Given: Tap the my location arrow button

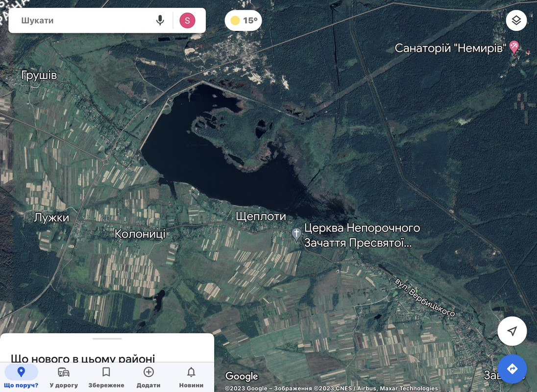Looking at the screenshot, I should pyautogui.click(x=512, y=331).
